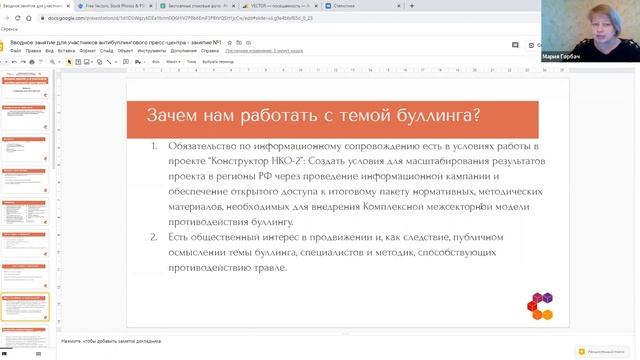Select the Line tool icon

coord(109,62)
